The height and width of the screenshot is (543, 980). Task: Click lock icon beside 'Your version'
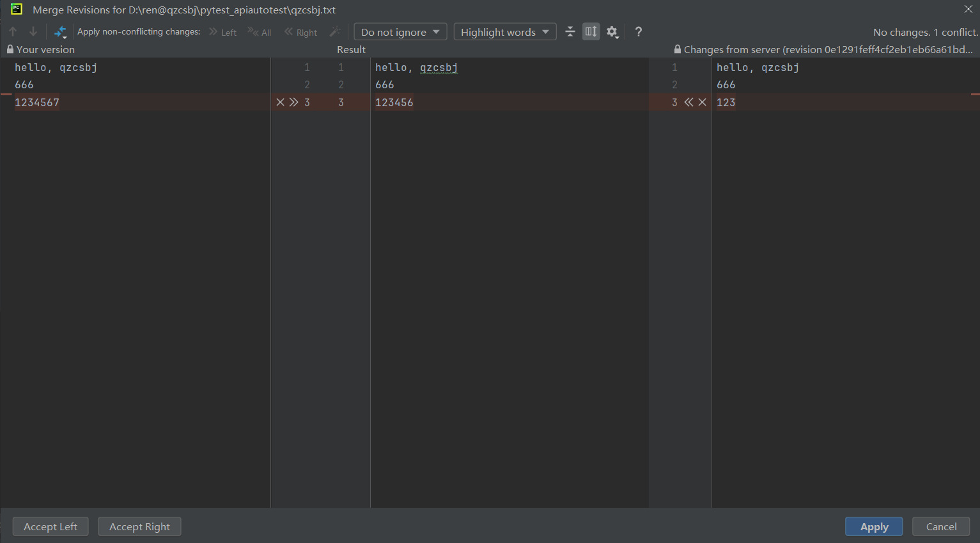point(10,49)
